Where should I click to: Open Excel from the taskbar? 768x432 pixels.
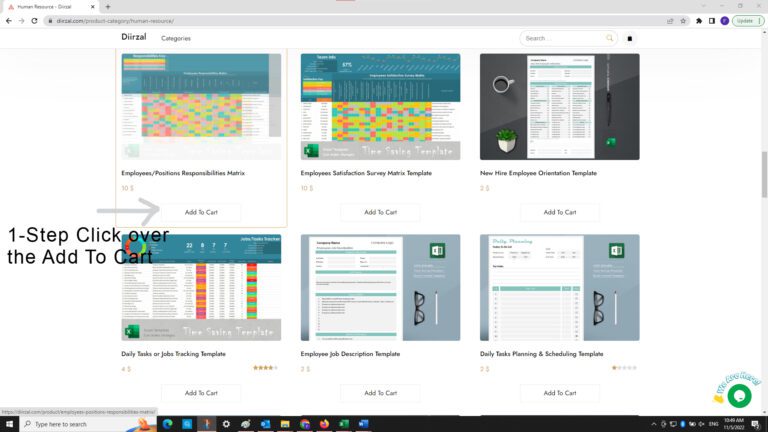(344, 424)
